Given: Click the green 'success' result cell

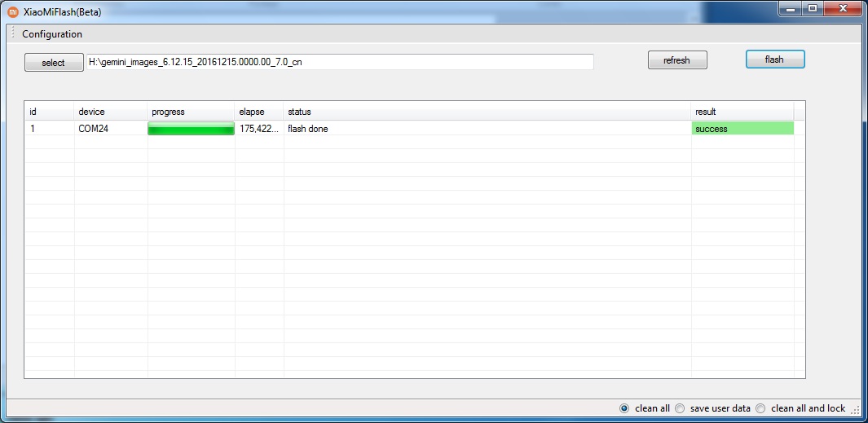Looking at the screenshot, I should click(742, 129).
